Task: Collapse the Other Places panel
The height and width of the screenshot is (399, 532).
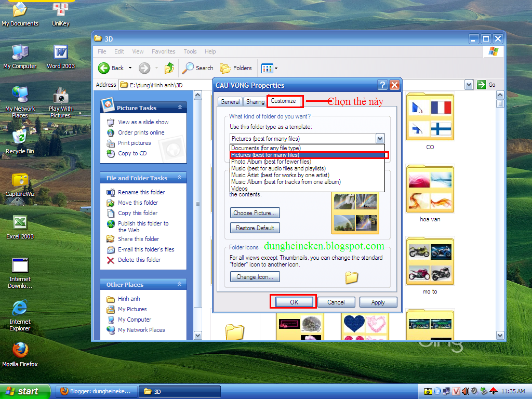Action: click(179, 284)
